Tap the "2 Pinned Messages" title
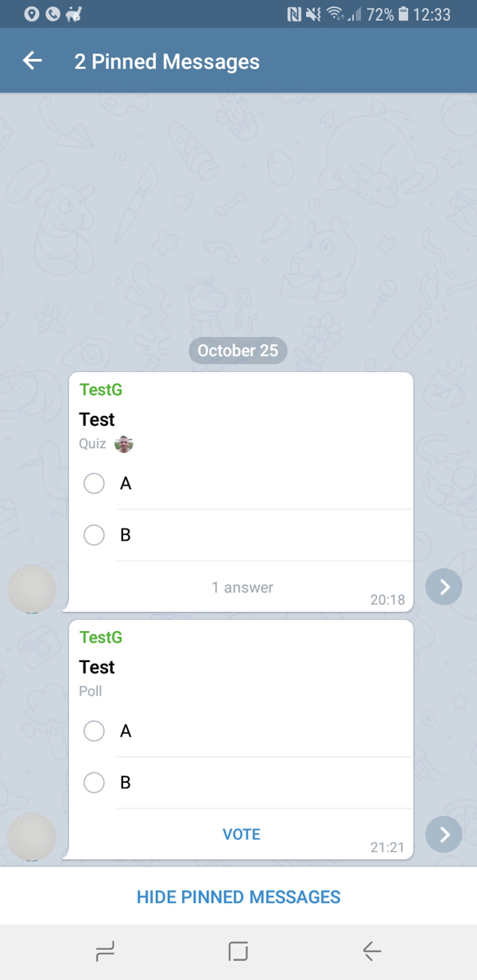This screenshot has height=980, width=477. 167,62
